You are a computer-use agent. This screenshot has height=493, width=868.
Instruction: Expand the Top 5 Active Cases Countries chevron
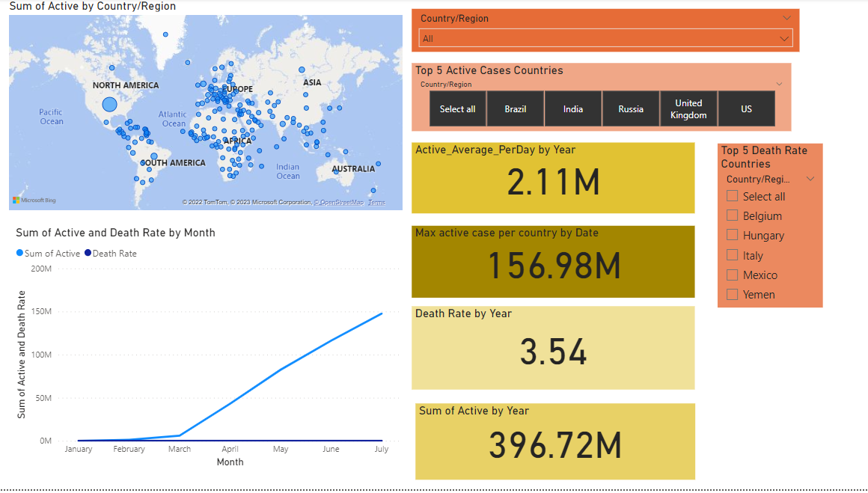point(780,84)
